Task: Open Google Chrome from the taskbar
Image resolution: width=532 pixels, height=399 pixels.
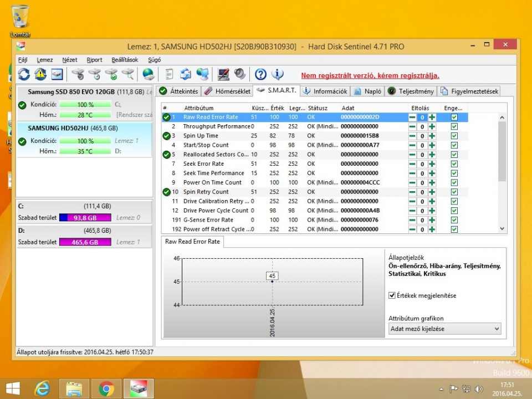Action: (106, 388)
